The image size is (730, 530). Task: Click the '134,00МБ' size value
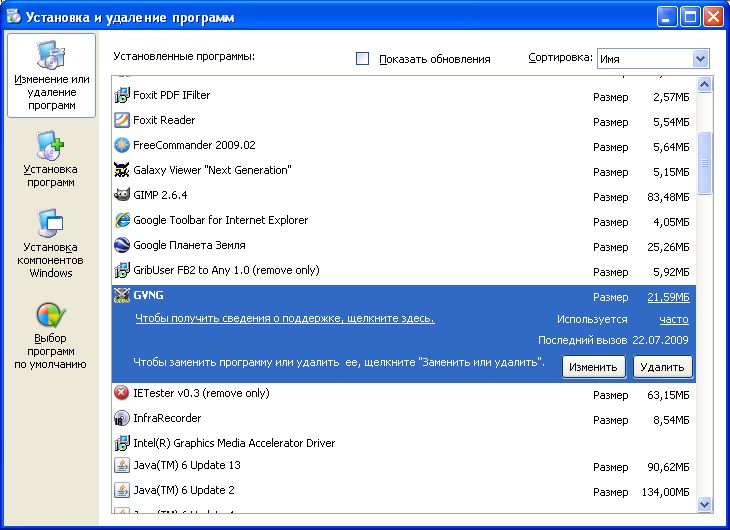[x=665, y=492]
